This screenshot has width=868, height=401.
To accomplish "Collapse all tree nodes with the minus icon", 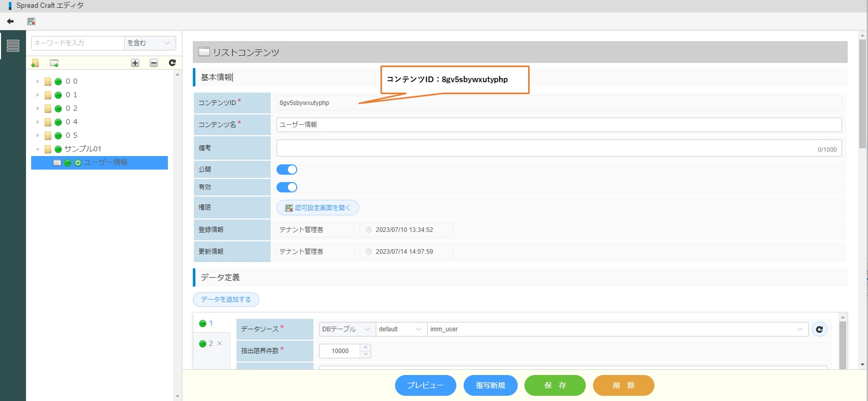I will pyautogui.click(x=154, y=63).
